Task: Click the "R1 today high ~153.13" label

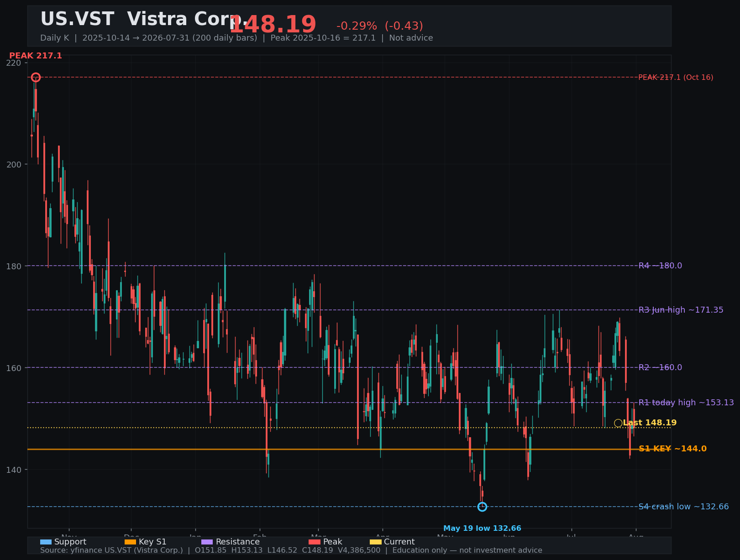Action: point(686,403)
